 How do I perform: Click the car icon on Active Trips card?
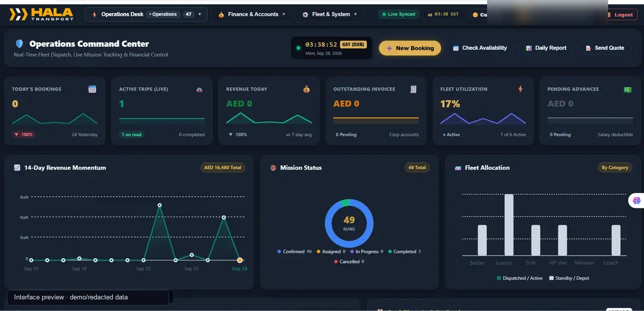click(x=199, y=89)
